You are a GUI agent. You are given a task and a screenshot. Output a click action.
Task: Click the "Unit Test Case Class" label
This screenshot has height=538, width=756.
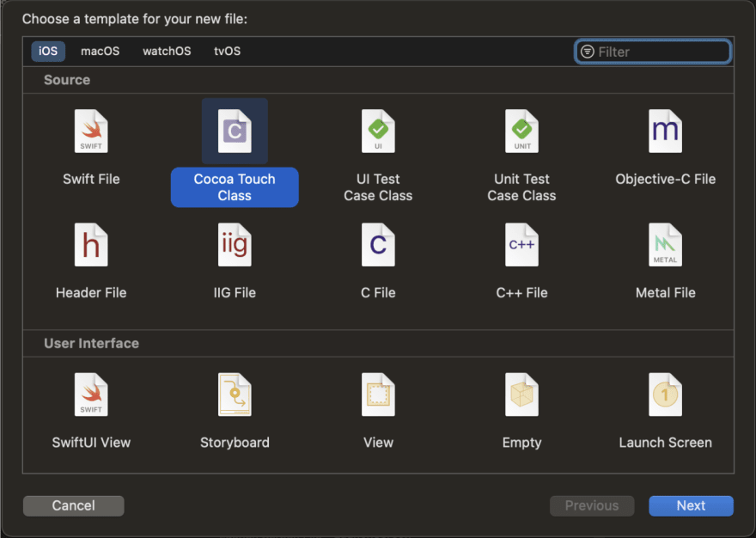point(521,187)
